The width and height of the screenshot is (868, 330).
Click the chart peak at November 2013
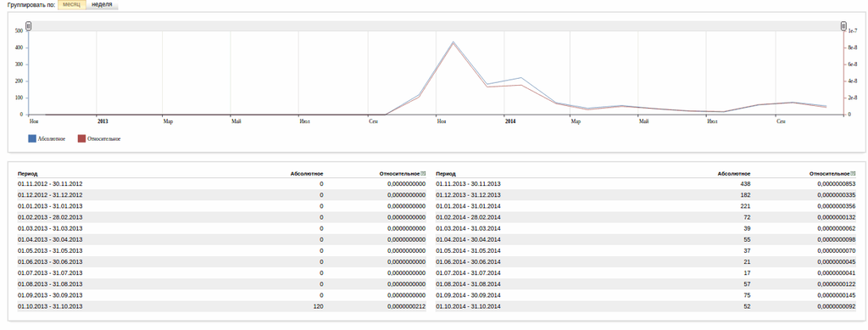coord(453,42)
